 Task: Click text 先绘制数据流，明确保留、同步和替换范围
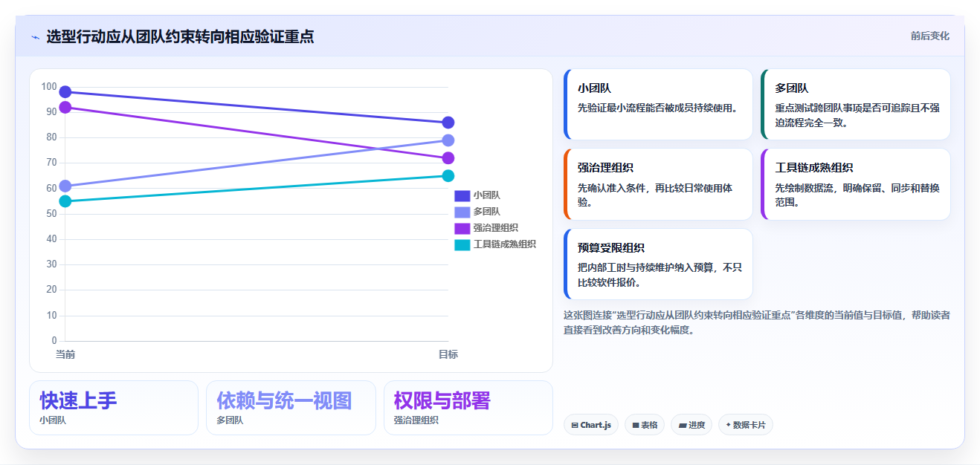[x=857, y=195]
